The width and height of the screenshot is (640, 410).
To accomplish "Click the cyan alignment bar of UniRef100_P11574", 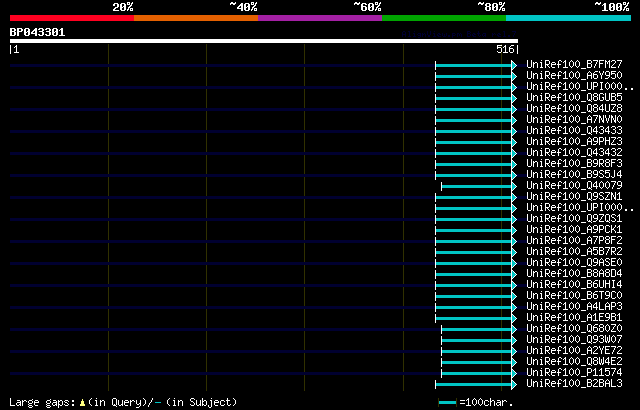I will click(477, 374).
